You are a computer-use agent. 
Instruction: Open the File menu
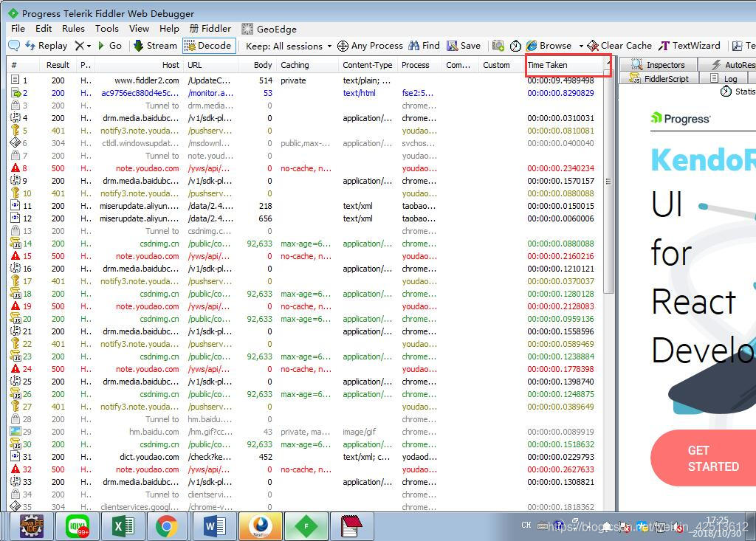pos(18,29)
